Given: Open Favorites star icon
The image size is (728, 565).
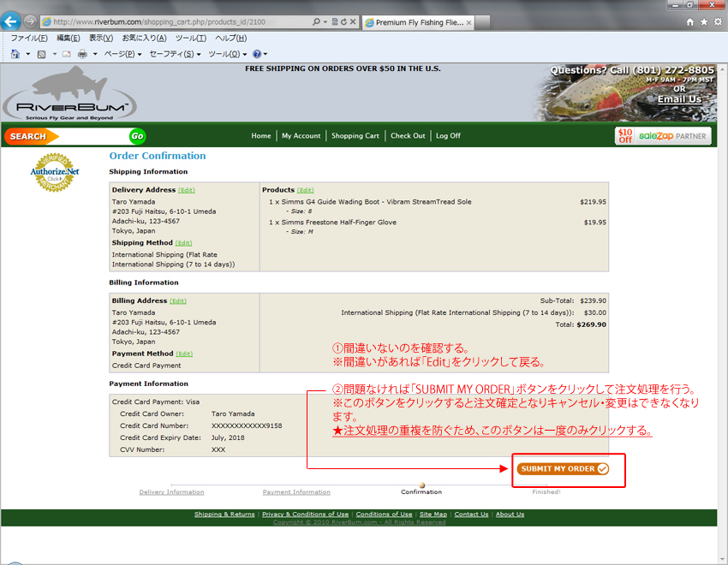Looking at the screenshot, I should coord(704,21).
